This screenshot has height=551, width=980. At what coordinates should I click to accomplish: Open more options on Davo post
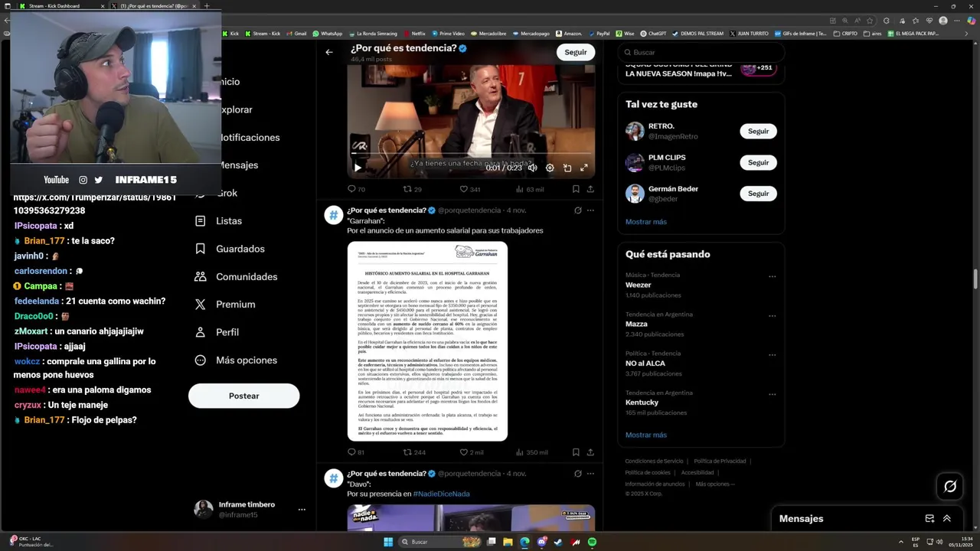click(x=590, y=474)
